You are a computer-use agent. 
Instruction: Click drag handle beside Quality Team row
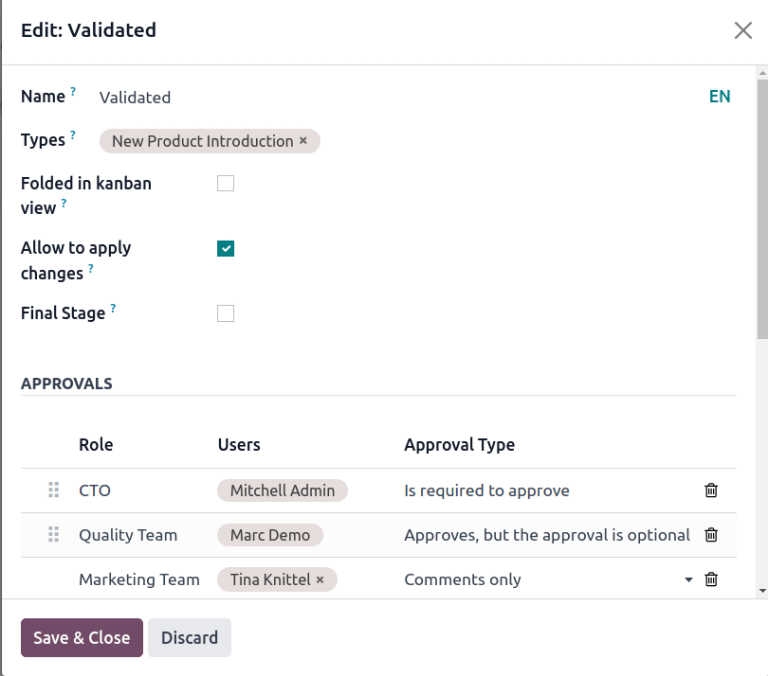pos(54,535)
